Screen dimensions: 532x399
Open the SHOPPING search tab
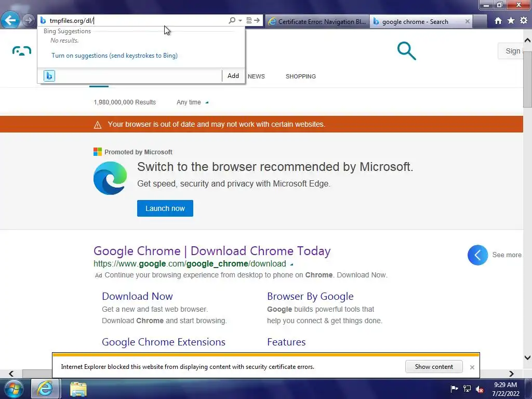pyautogui.click(x=301, y=76)
